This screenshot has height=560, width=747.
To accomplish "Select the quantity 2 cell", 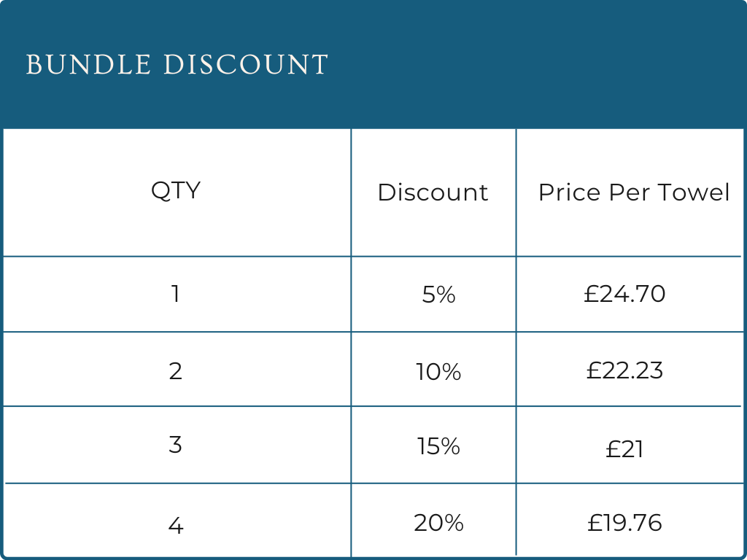I will (x=175, y=371).
